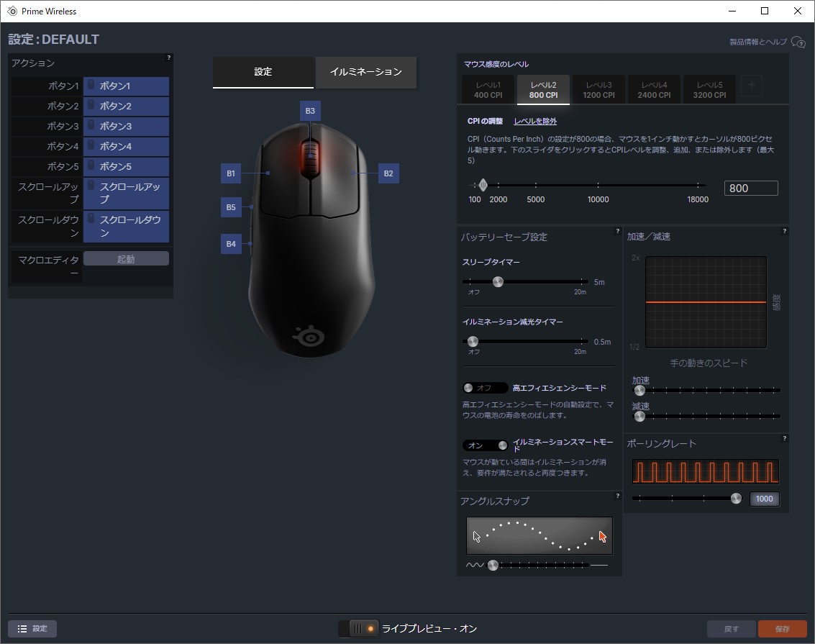Click the レベルを除外 link
Viewport: 815px width, 644px height.
coord(535,121)
